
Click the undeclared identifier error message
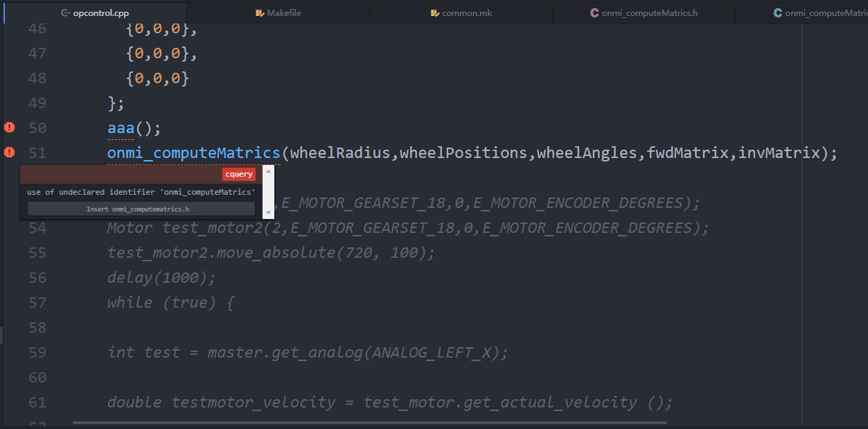pyautogui.click(x=141, y=192)
